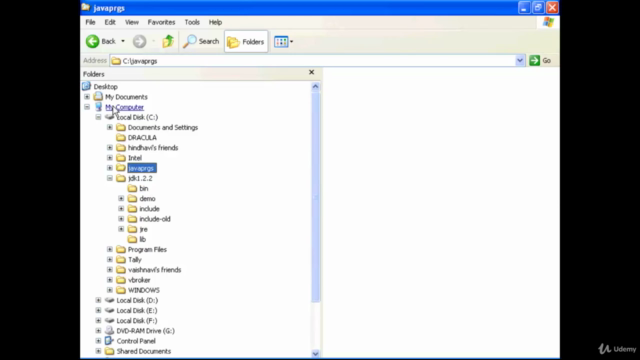Expand the jre folder
640x360 pixels.
121,229
